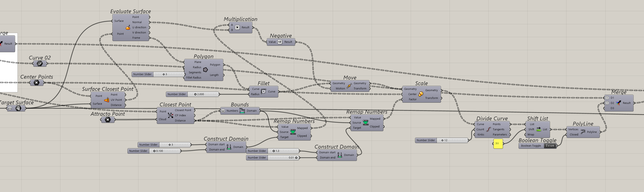Select the Closest Point component icon
Viewport: 644px width, 192px height.
pyautogui.click(x=171, y=115)
